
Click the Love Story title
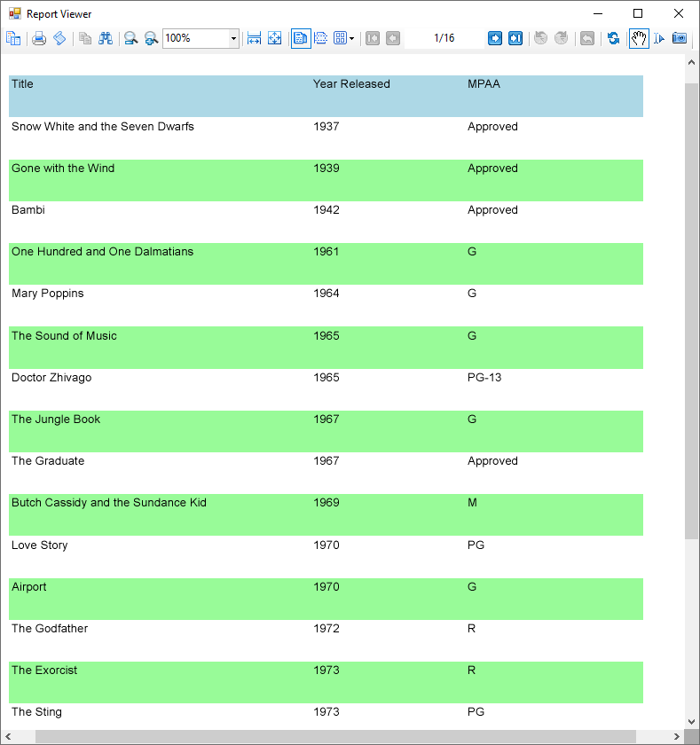tap(39, 545)
